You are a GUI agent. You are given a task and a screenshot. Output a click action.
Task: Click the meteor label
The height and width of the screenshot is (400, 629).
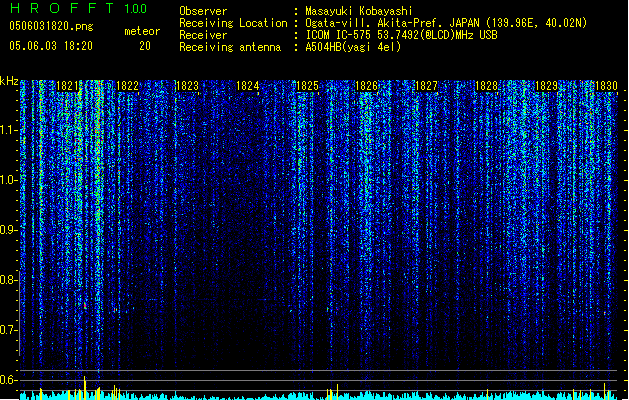point(142,31)
